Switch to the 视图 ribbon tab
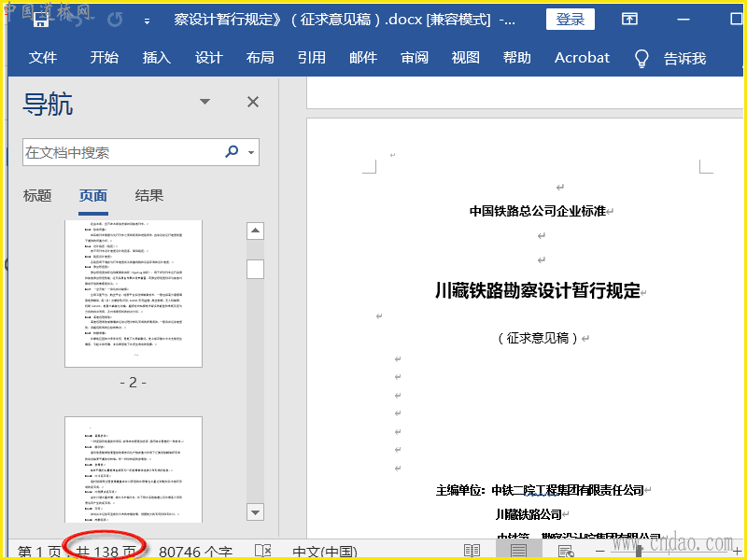This screenshot has width=747, height=560. coord(465,58)
